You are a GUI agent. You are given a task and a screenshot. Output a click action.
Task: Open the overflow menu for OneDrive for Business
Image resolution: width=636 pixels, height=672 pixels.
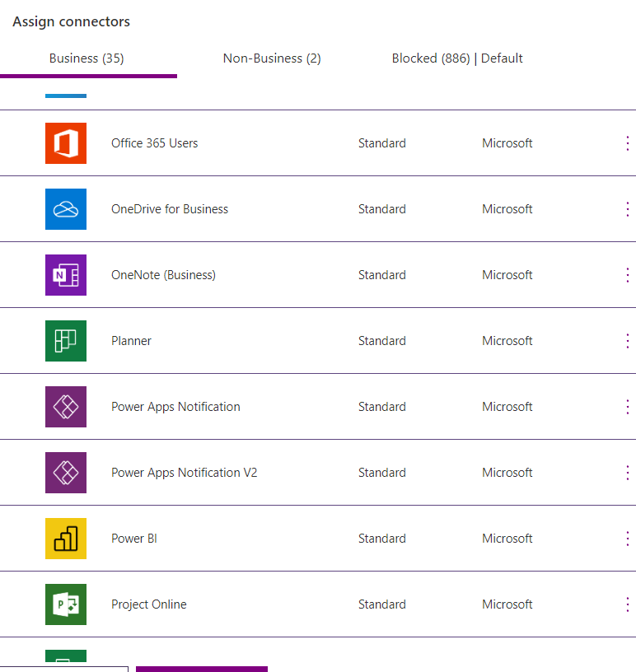point(628,208)
